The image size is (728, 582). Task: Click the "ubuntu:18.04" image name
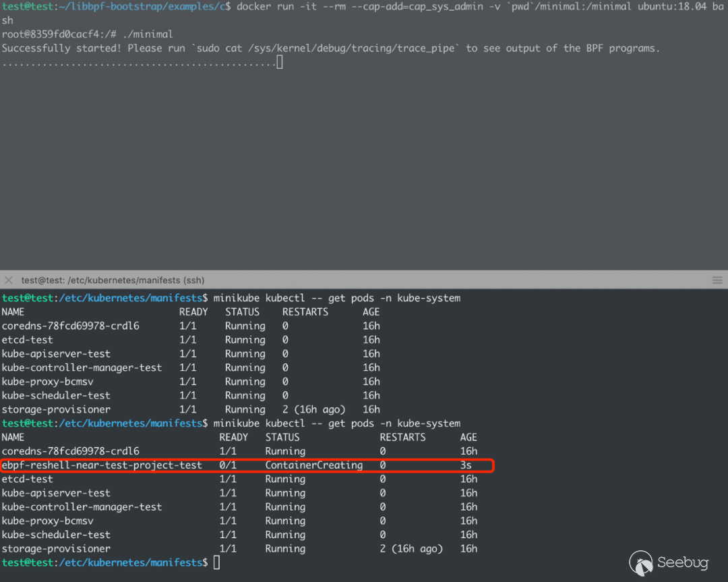click(x=672, y=7)
